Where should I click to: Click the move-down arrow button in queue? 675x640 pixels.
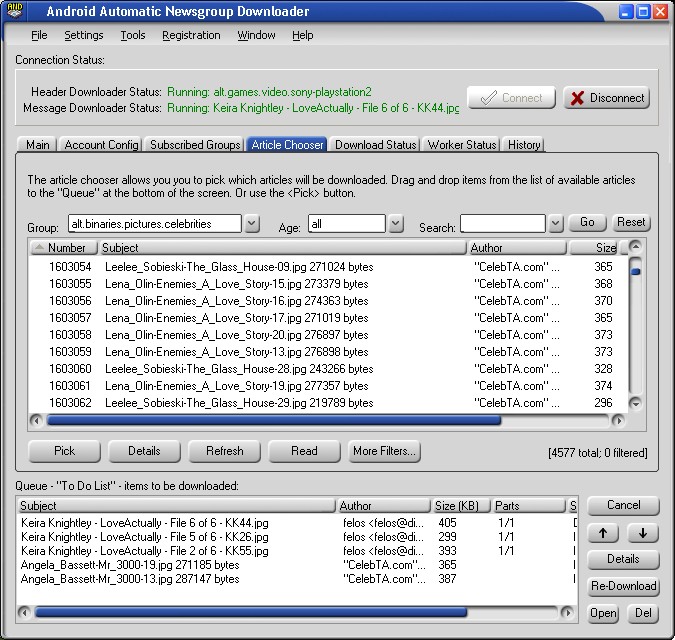click(642, 533)
